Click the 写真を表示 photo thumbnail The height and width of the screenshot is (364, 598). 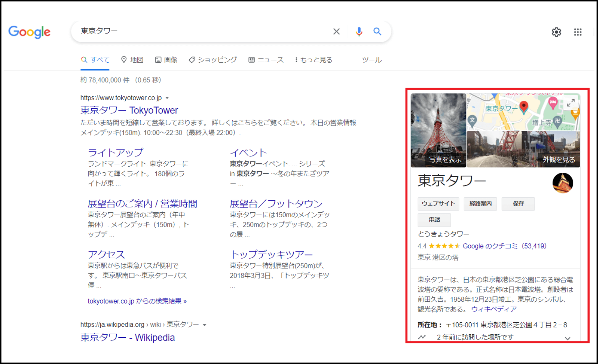(438, 130)
